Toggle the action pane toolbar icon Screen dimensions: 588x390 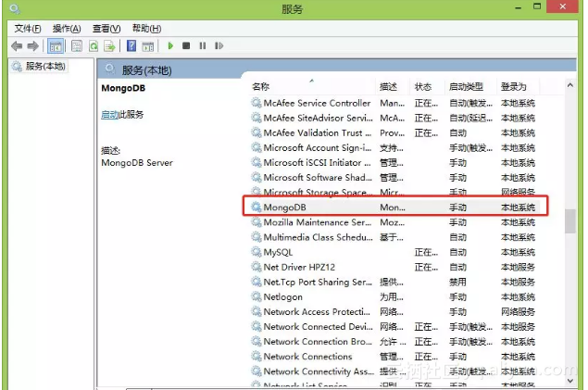[148, 46]
